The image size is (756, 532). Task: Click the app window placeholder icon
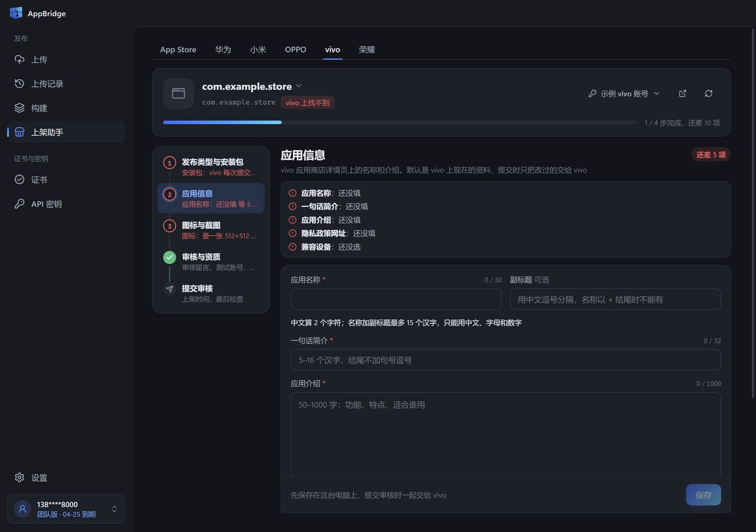(179, 93)
